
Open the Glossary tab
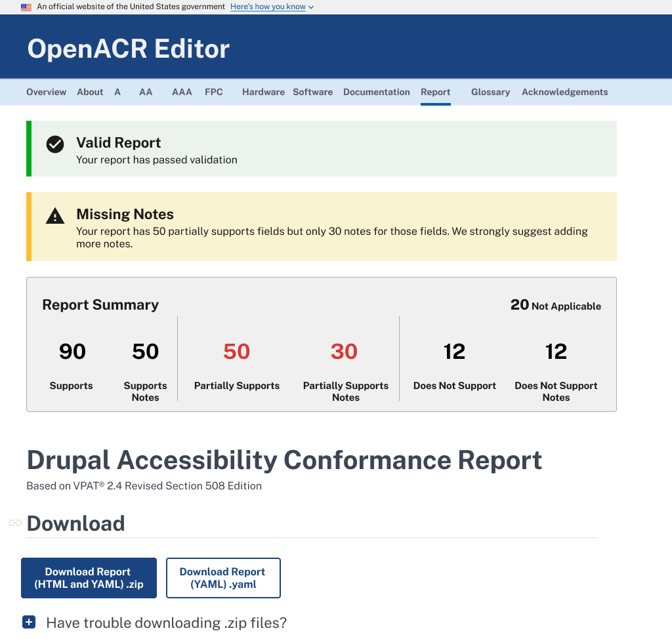click(x=491, y=92)
